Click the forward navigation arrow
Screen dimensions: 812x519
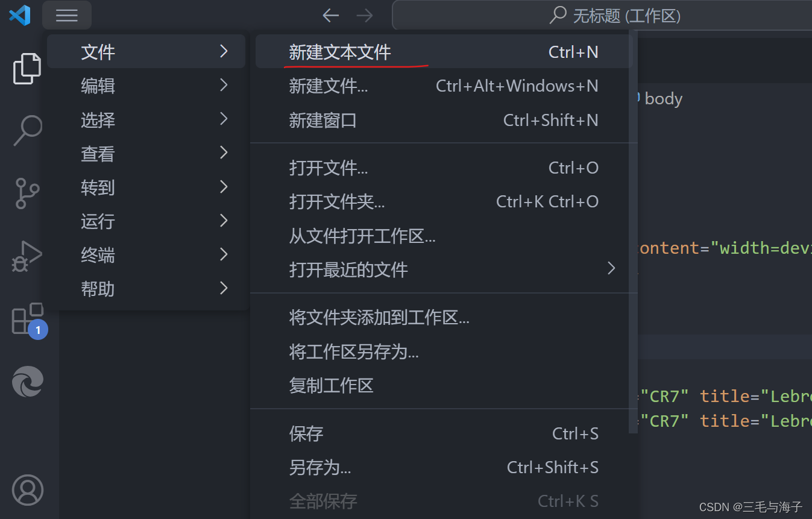pyautogui.click(x=365, y=16)
